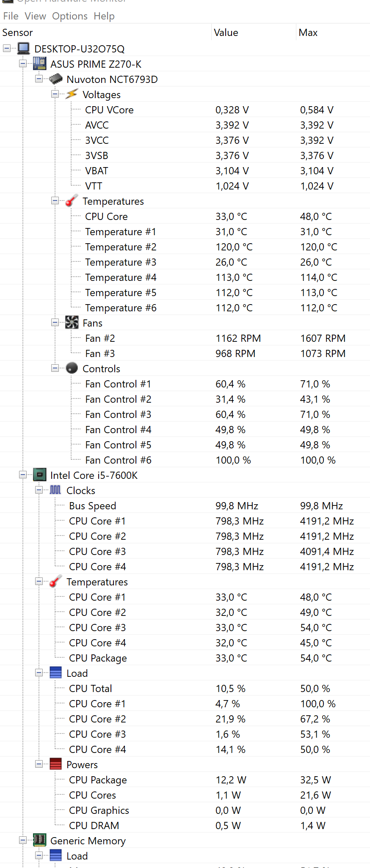
Task: Click the Controls group sphere icon
Action: tap(72, 368)
